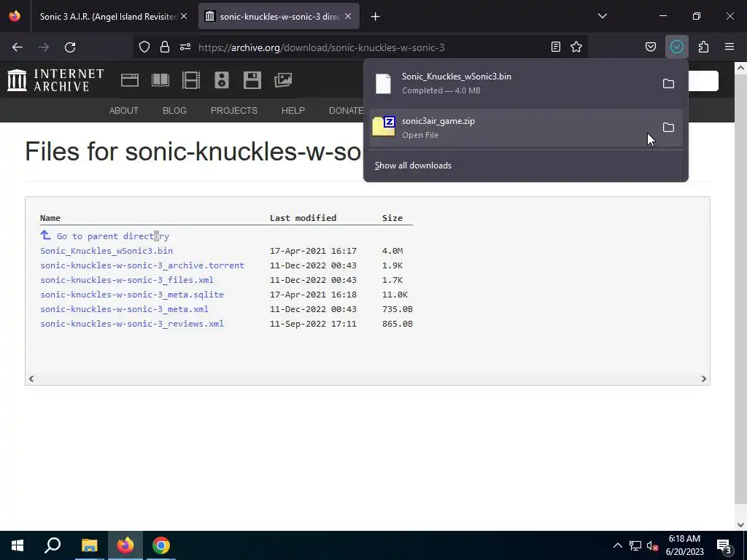Viewport: 747px width, 560px height.
Task: Click Show all downloads
Action: (413, 166)
